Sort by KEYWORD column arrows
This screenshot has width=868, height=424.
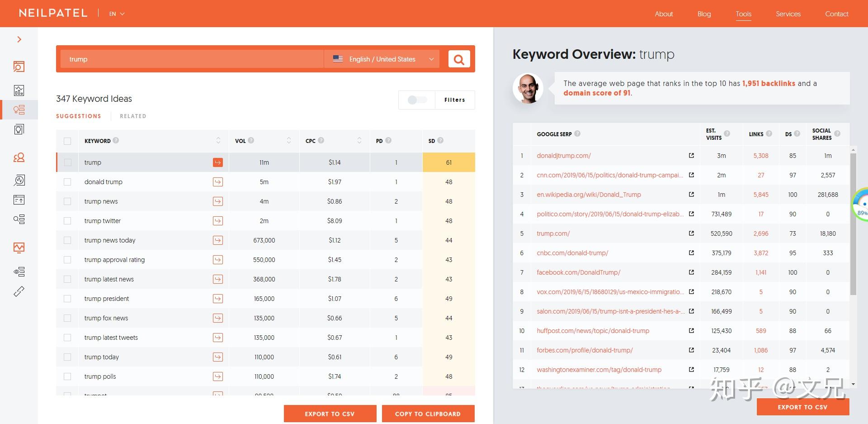[x=218, y=140]
